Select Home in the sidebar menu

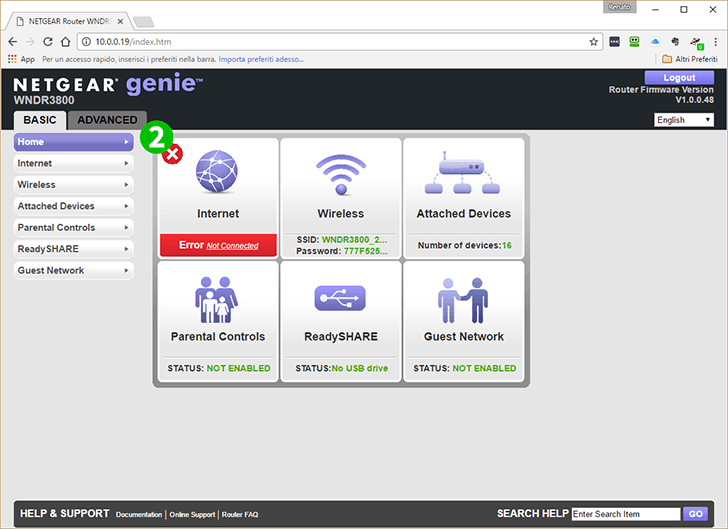pyautogui.click(x=74, y=142)
